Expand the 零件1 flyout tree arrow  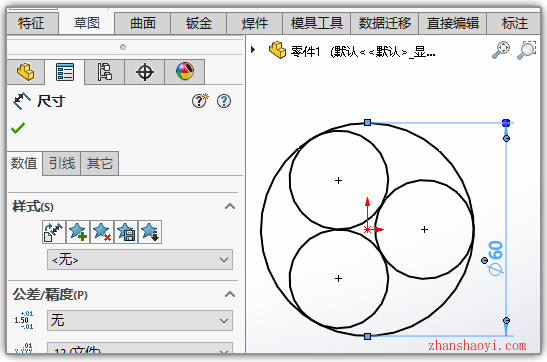pyautogui.click(x=253, y=50)
